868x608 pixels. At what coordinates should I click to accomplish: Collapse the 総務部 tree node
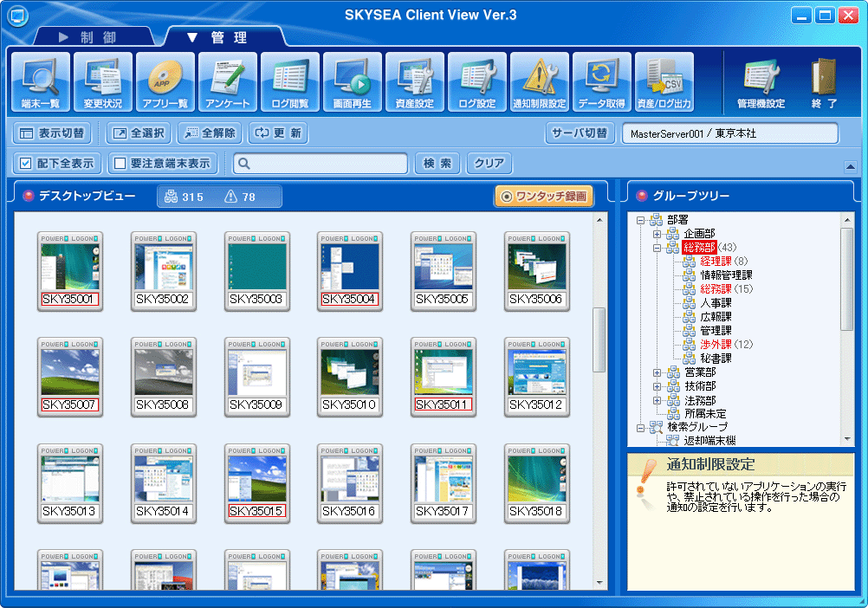[x=657, y=248]
